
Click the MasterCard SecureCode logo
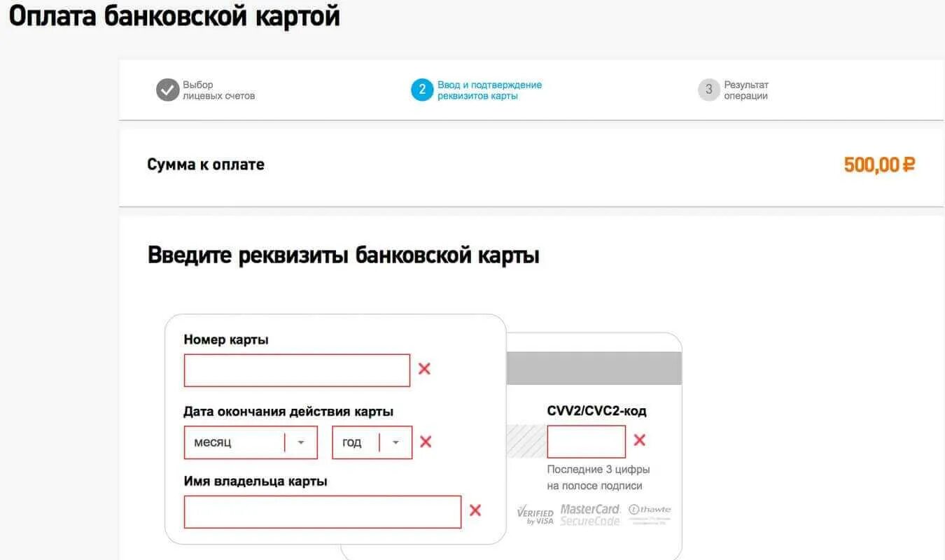coord(590,513)
